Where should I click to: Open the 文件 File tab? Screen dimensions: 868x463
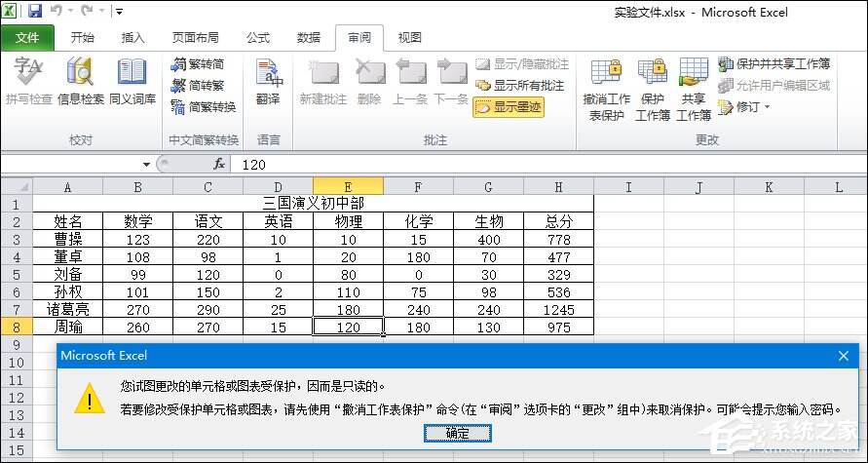27,38
